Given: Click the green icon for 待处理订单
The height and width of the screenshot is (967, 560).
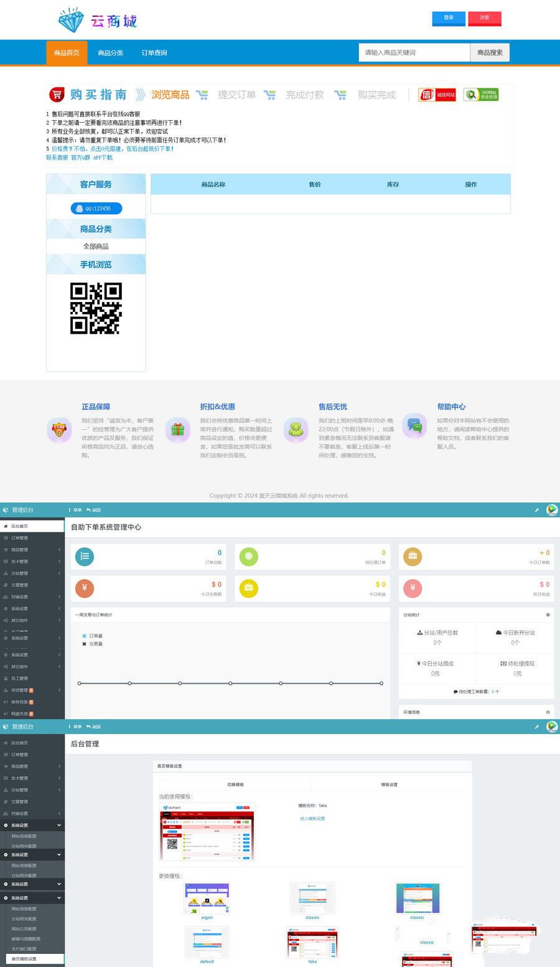Looking at the screenshot, I should click(248, 557).
